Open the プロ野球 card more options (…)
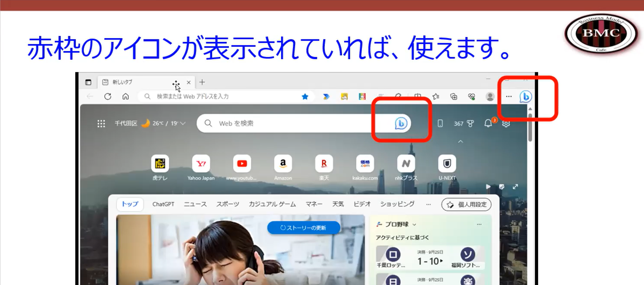 [479, 224]
